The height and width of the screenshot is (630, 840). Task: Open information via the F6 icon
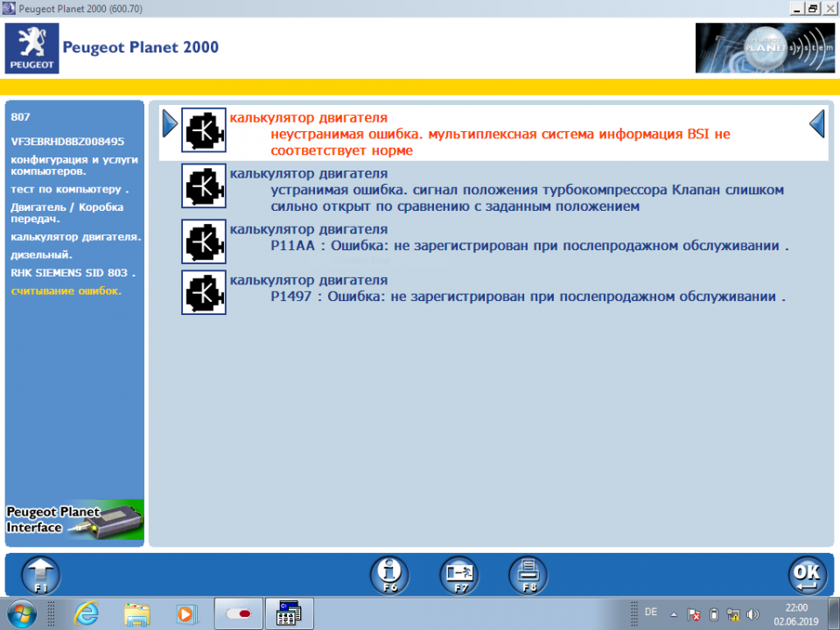point(388,575)
